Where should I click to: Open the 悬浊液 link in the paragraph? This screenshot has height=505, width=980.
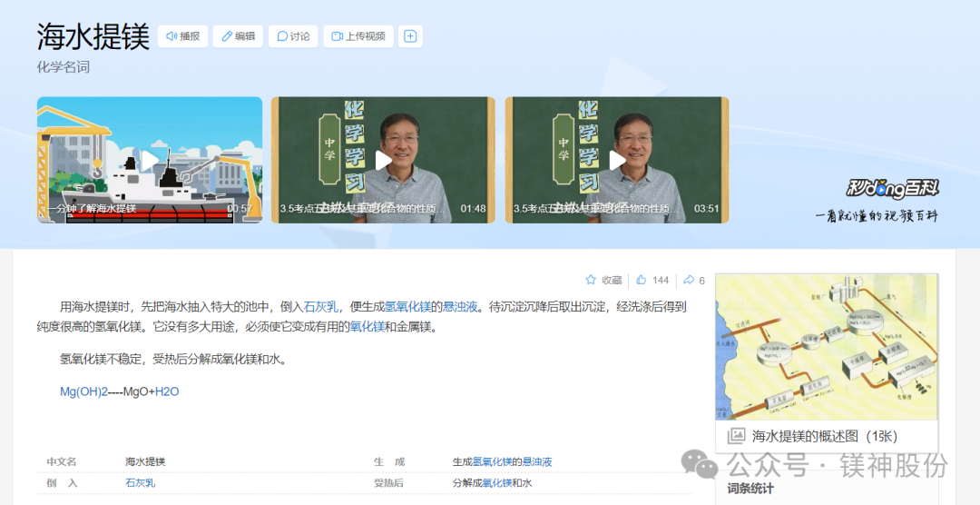click(460, 307)
